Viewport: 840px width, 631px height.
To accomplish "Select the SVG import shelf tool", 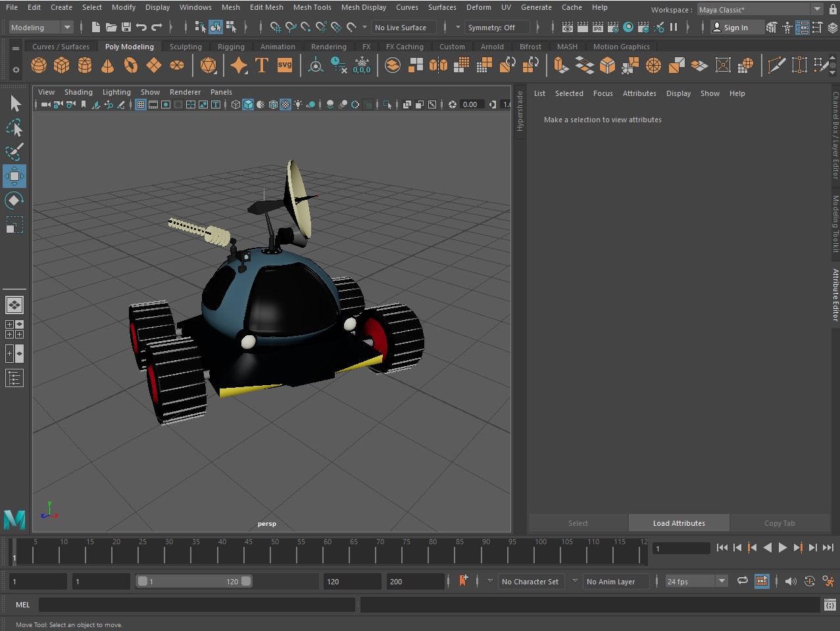I will pyautogui.click(x=285, y=66).
